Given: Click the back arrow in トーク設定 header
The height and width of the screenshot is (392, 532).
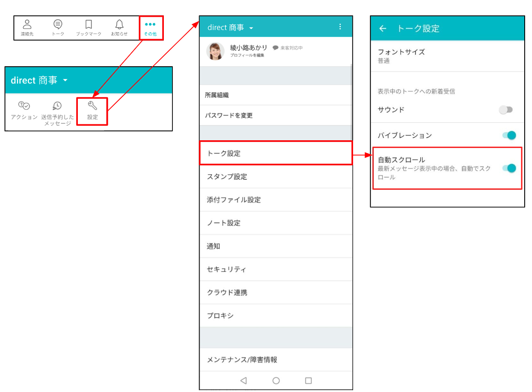Looking at the screenshot, I should [382, 28].
